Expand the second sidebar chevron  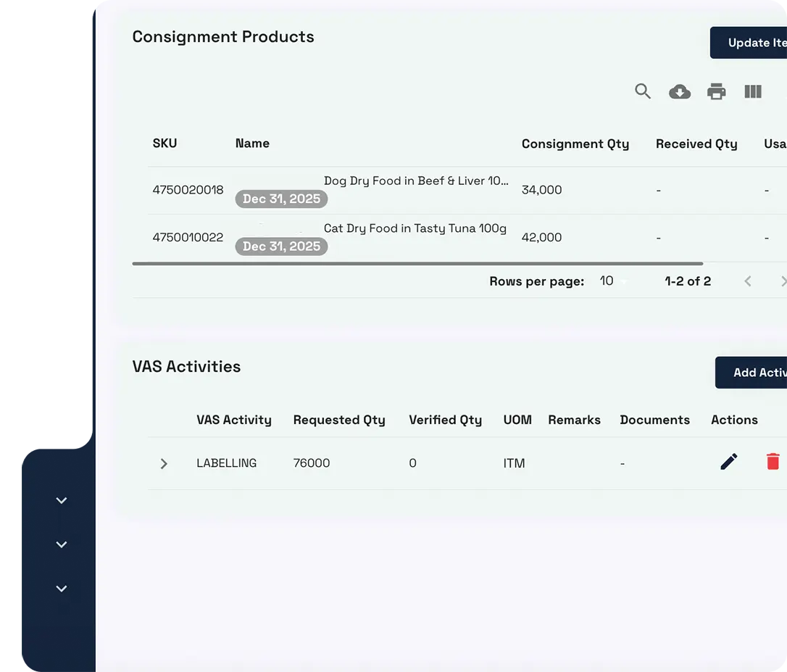[x=62, y=544]
